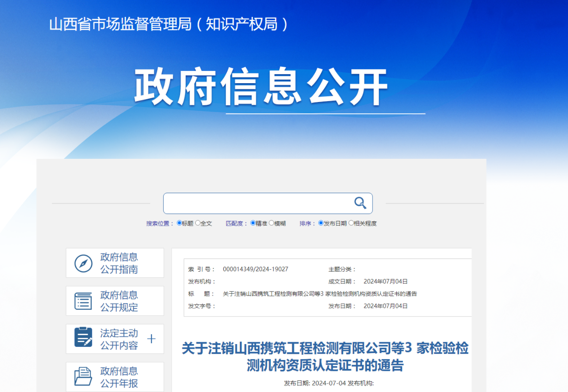The image size is (568, 392).
Task: Sort by 发布日期 radio option
Action: (x=321, y=223)
